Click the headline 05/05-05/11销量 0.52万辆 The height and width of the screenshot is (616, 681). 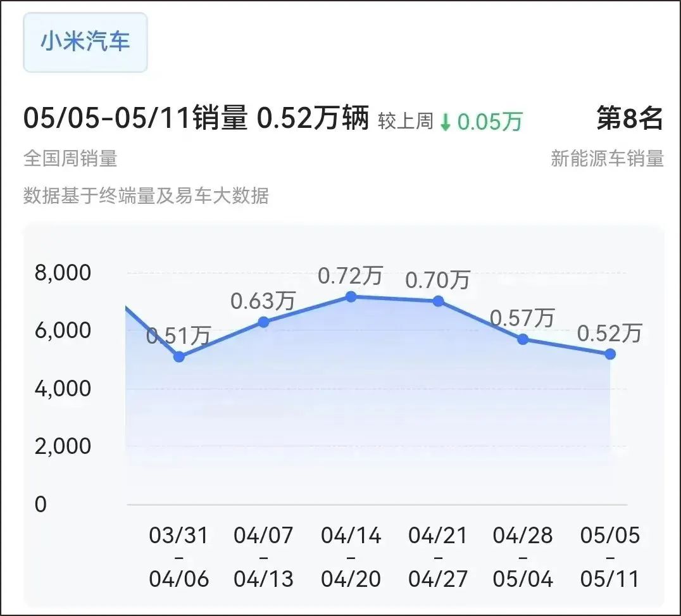(196, 118)
